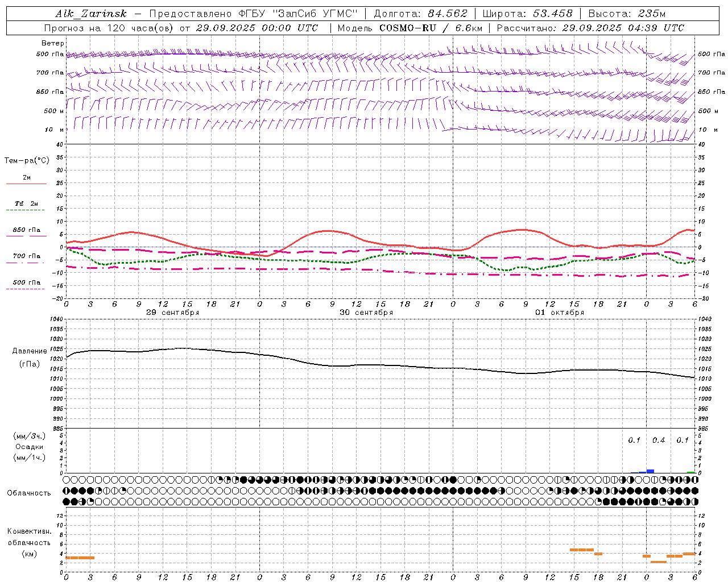Select the 'Высота: 235м' elevation text
This screenshot has height=582, width=728.
[627, 14]
